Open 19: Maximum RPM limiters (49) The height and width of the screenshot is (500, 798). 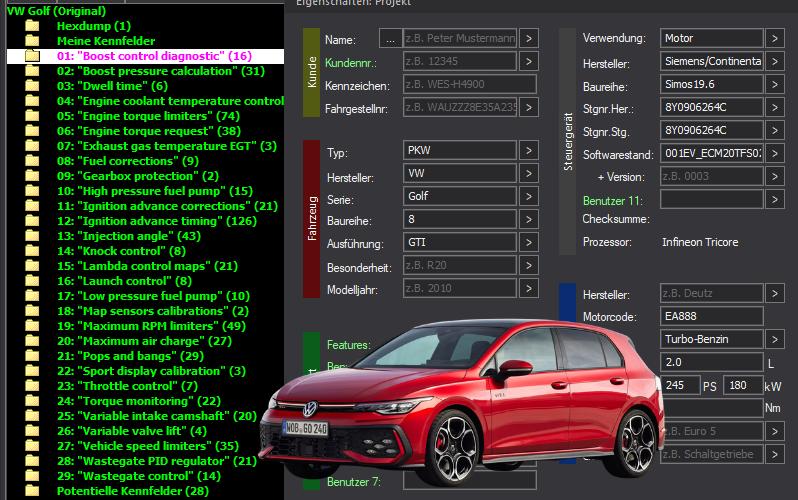coord(151,326)
